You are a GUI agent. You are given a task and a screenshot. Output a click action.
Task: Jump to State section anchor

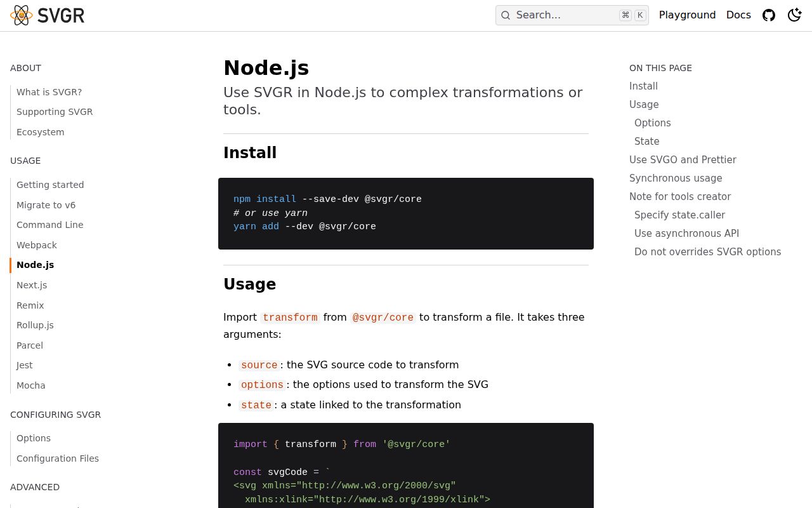(x=646, y=142)
